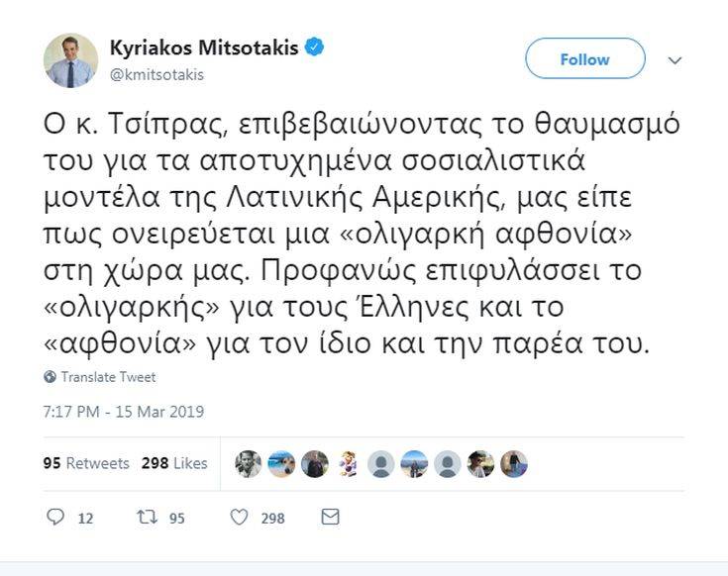
Task: Open the cartoon character liker avatar
Action: point(348,464)
